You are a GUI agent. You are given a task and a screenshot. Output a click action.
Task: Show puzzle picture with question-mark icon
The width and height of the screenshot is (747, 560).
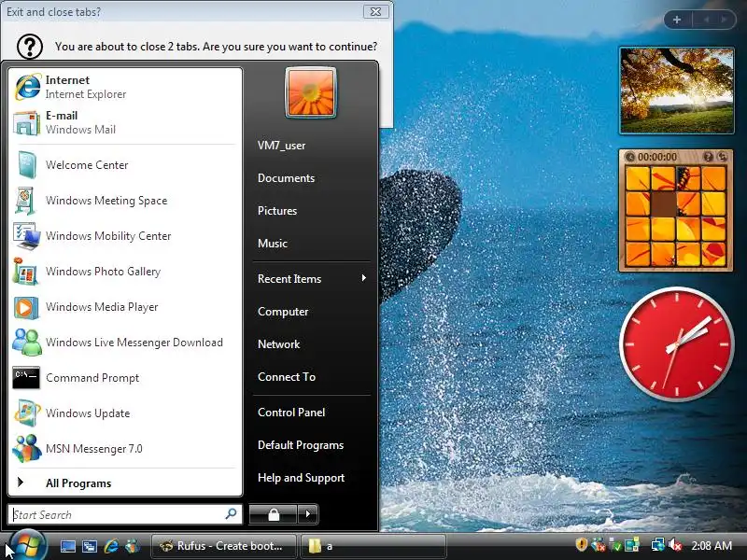709,157
